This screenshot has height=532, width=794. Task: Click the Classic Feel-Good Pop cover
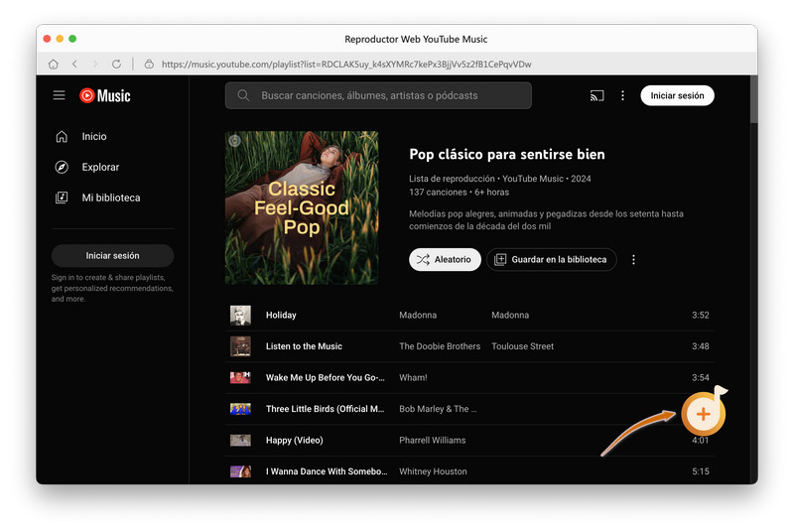coord(302,207)
